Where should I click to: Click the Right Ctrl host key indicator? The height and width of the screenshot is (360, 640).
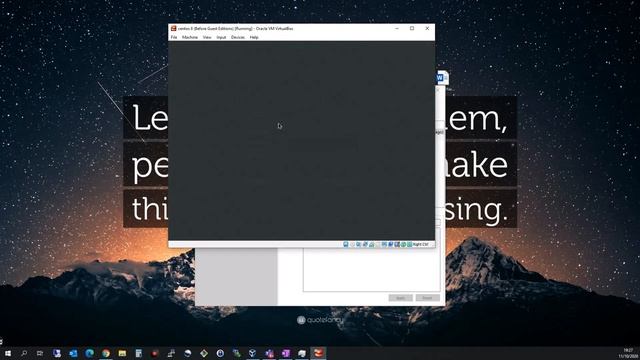(420, 244)
